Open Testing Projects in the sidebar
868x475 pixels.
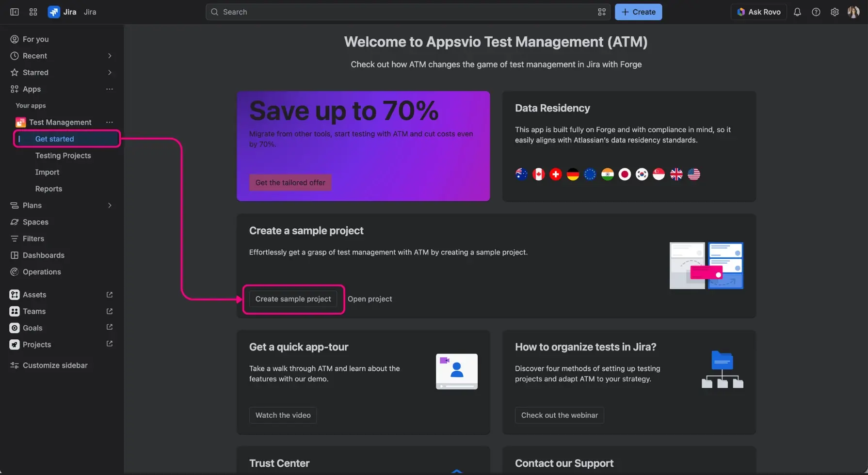63,156
